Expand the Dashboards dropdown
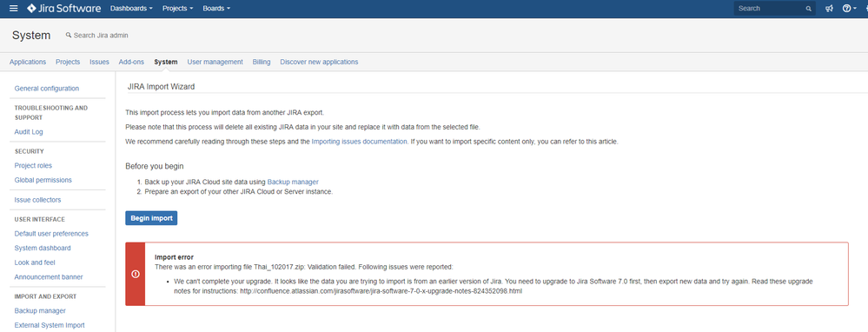868x332 pixels. 132,9
